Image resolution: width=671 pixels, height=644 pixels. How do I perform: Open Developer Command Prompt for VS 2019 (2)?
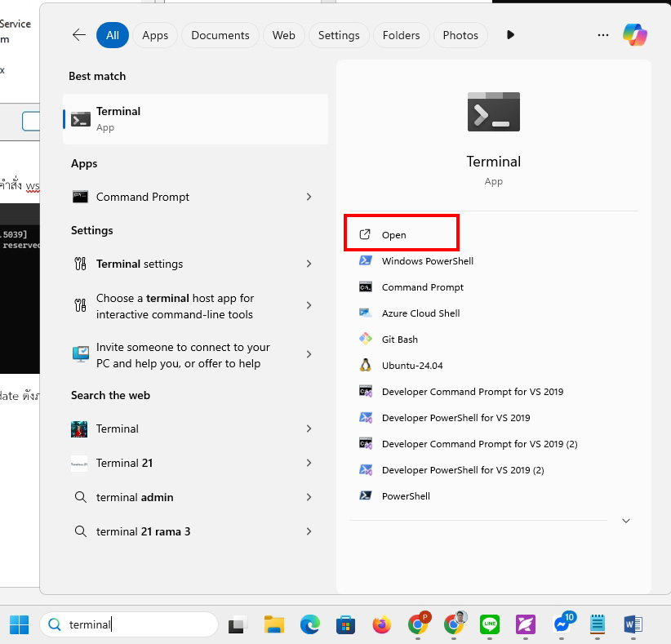493,444
